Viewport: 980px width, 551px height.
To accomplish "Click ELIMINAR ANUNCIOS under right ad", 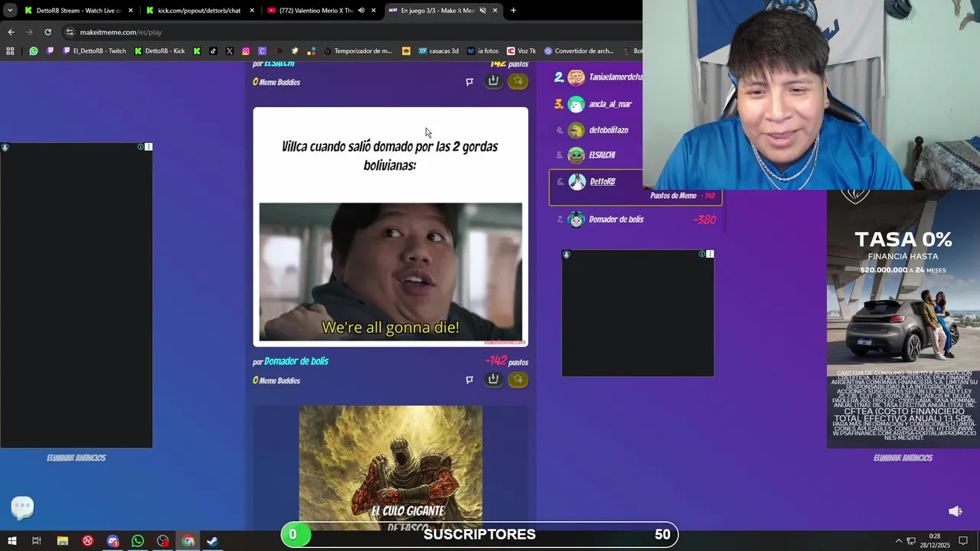I will (903, 458).
